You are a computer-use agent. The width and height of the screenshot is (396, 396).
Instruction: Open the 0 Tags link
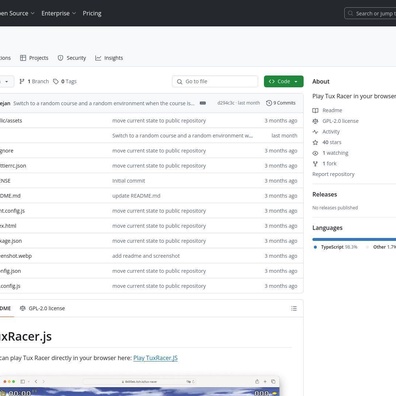65,81
